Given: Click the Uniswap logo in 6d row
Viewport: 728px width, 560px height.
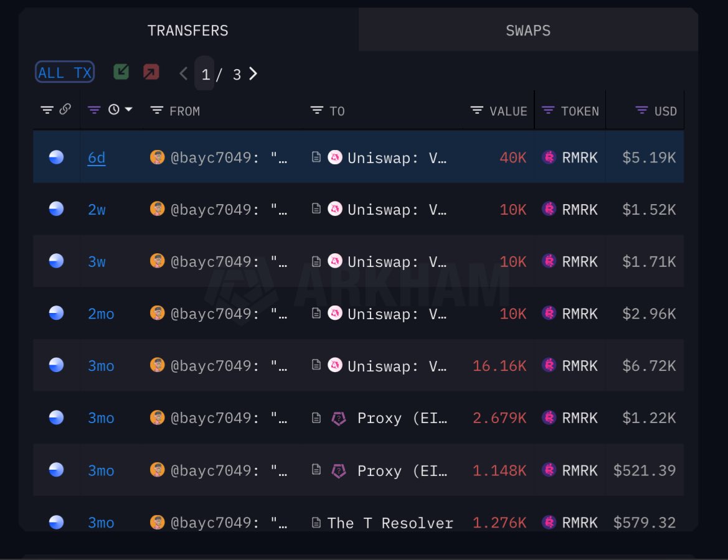Looking at the screenshot, I should pos(335,157).
